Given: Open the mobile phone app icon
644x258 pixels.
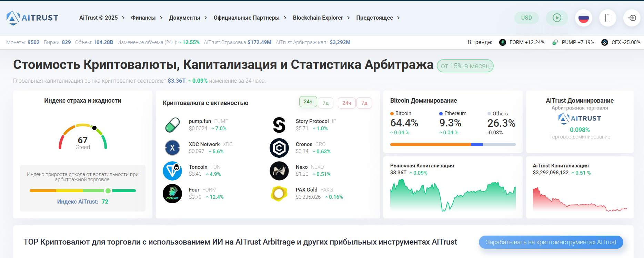Looking at the screenshot, I should click(x=608, y=18).
